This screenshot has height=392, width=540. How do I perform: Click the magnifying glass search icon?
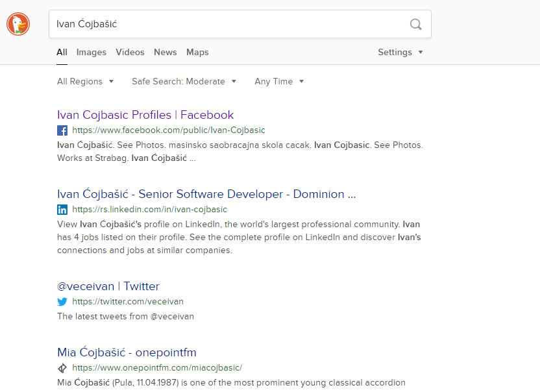[x=415, y=24]
